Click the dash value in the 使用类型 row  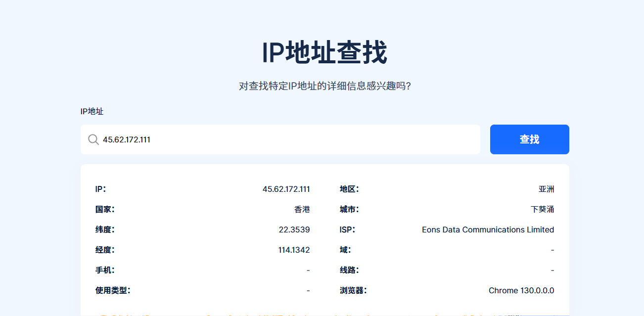coord(308,290)
